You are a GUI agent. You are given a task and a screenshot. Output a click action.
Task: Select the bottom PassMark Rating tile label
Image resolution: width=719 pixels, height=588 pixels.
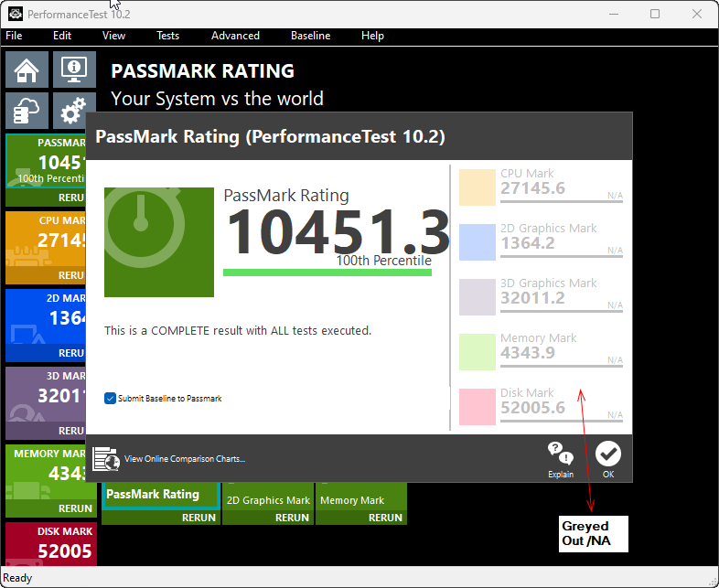tap(153, 494)
